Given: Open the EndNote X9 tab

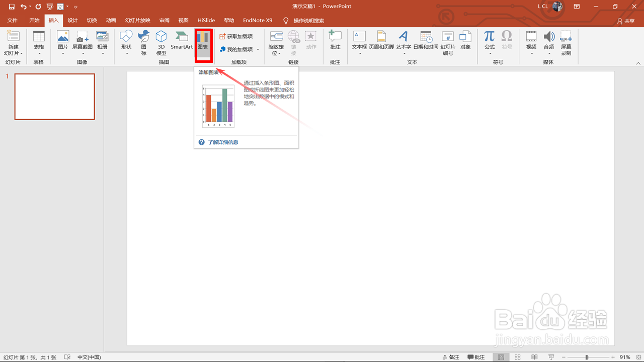Looking at the screenshot, I should (258, 21).
